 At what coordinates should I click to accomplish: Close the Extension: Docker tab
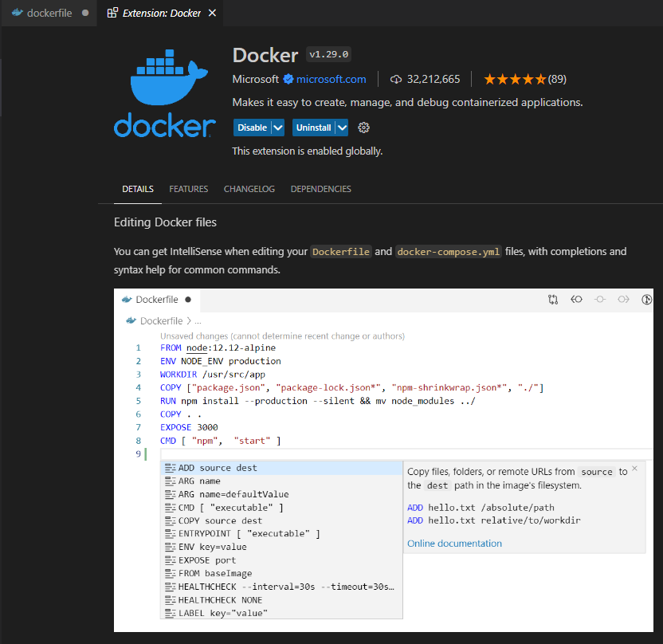pyautogui.click(x=212, y=13)
